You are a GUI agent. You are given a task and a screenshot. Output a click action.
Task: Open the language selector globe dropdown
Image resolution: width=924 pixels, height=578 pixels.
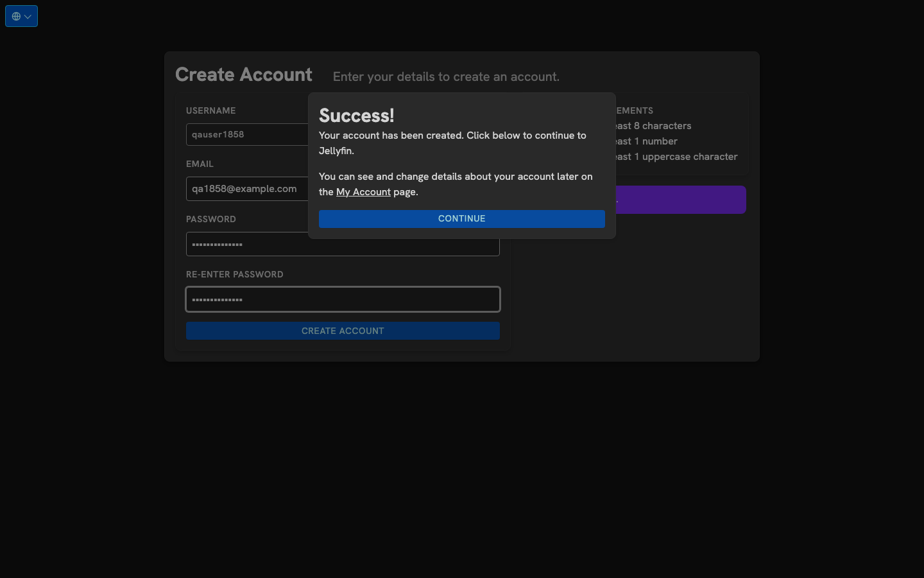pyautogui.click(x=21, y=16)
